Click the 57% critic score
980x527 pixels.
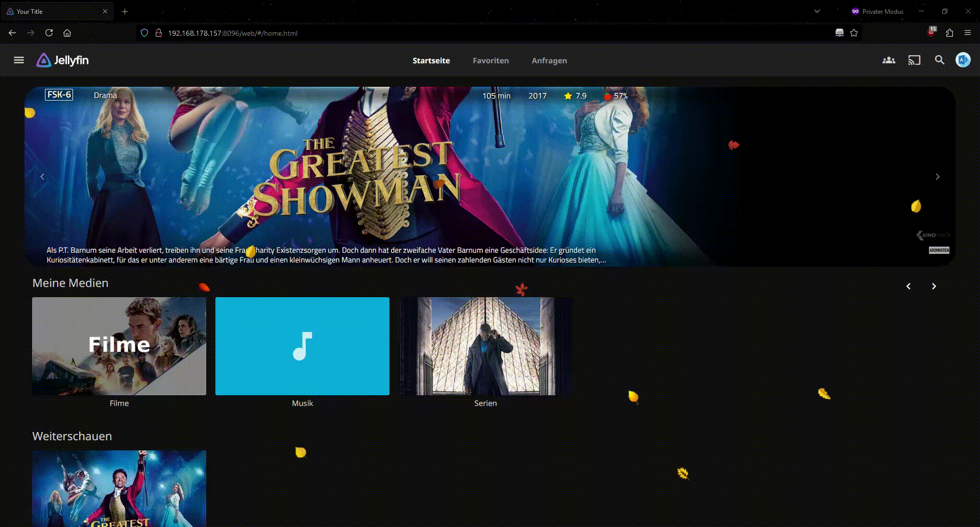(616, 95)
